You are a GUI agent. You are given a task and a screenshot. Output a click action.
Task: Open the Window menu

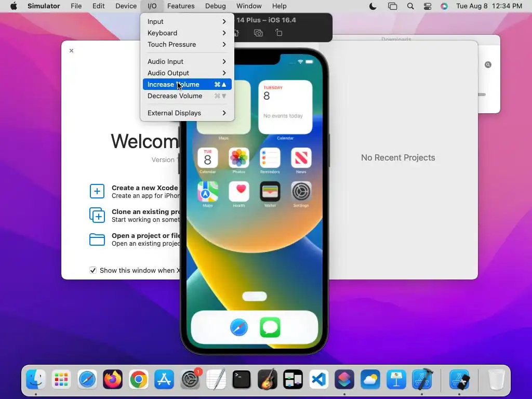[249, 6]
